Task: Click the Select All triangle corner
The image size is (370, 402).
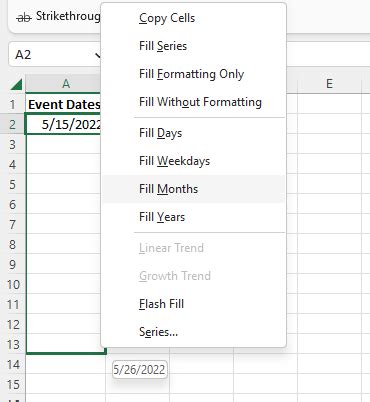Action: (16, 84)
